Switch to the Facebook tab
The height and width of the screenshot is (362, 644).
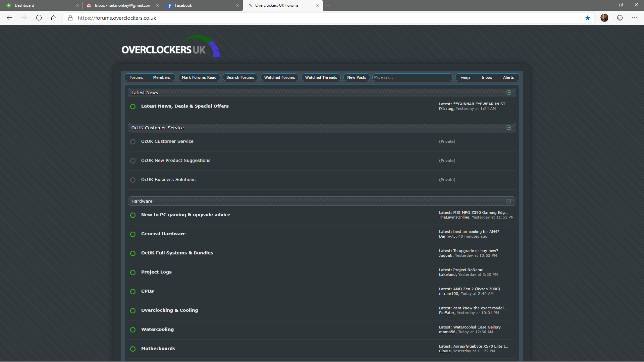[203, 5]
